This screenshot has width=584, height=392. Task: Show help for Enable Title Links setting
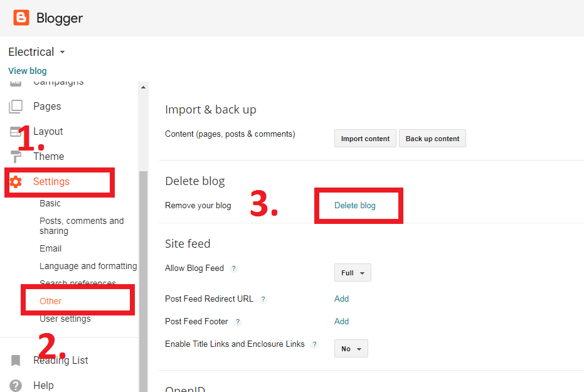314,345
